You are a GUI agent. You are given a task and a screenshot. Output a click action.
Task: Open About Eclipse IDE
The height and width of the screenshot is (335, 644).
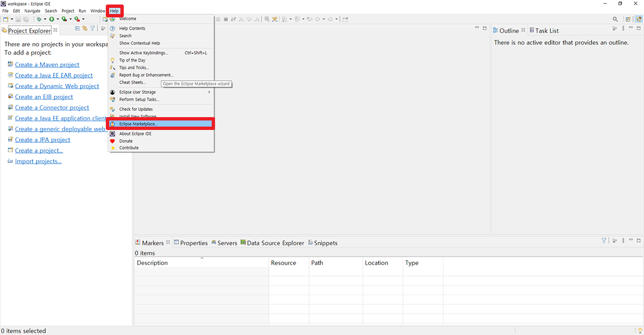tap(161, 134)
